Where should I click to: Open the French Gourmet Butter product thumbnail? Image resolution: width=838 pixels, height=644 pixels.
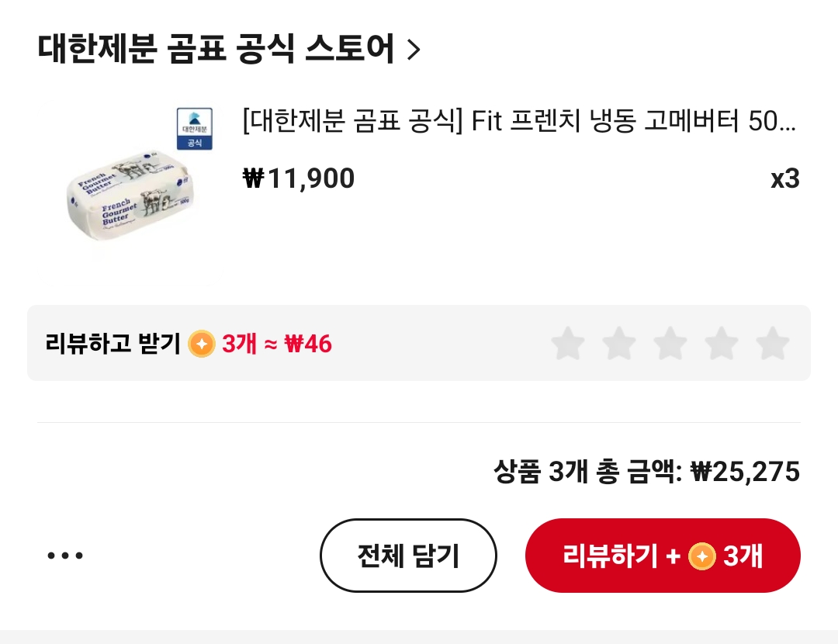click(128, 192)
